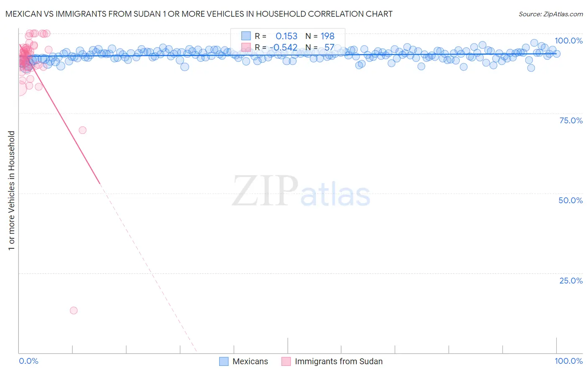Click the 100.0% x-axis label

click(x=569, y=361)
